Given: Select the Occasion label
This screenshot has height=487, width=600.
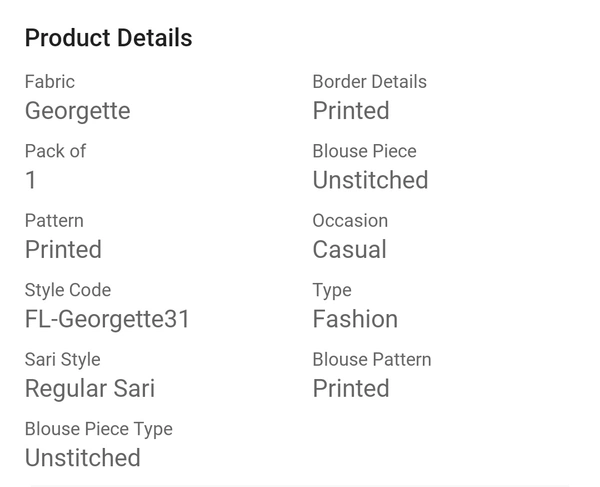Looking at the screenshot, I should point(350,220).
